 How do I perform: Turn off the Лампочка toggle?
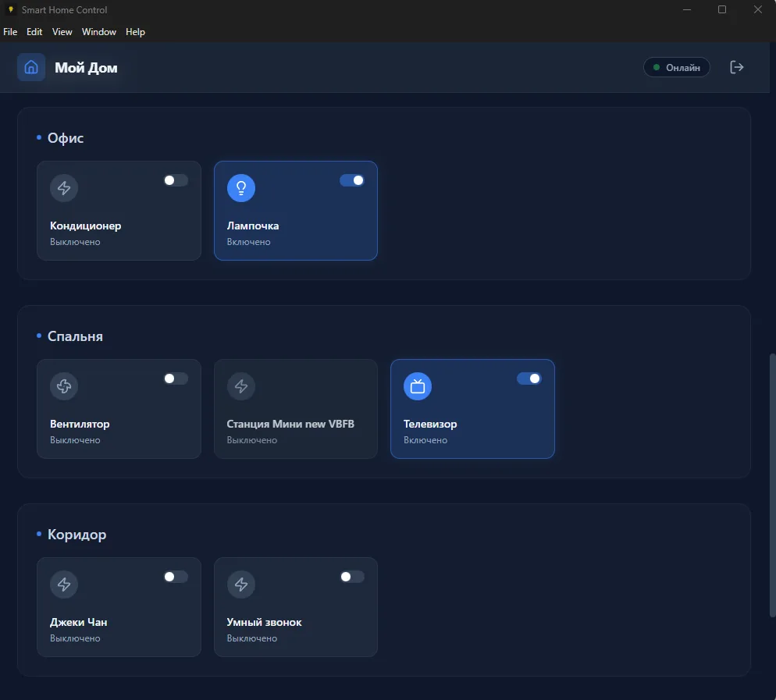tap(352, 180)
